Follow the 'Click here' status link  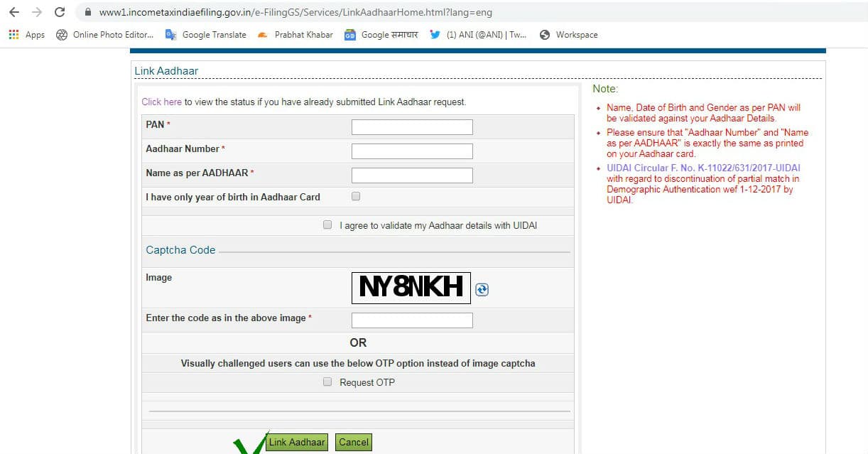point(161,102)
